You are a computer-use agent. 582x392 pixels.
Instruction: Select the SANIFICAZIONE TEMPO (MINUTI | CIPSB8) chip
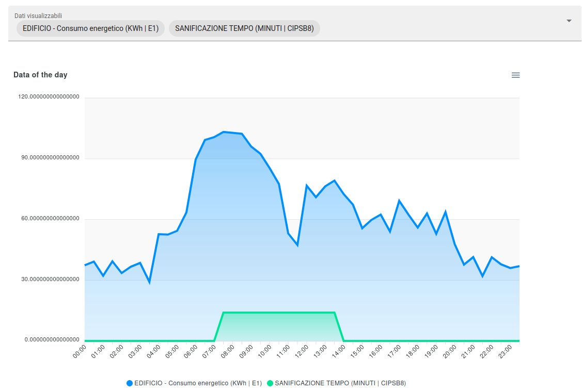coord(244,28)
